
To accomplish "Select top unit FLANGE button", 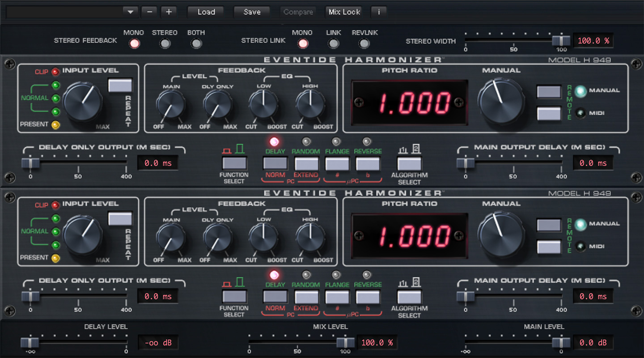I will click(x=337, y=163).
